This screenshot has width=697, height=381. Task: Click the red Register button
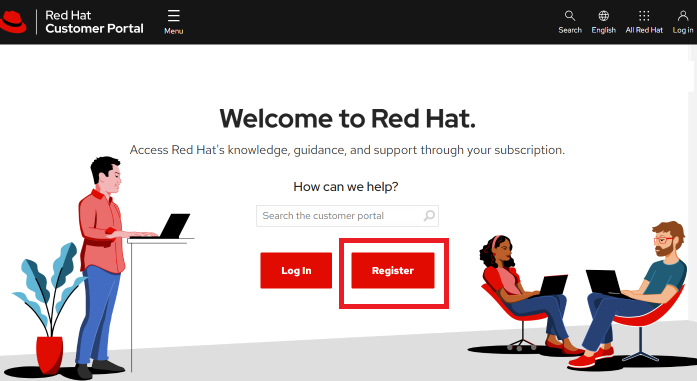393,270
